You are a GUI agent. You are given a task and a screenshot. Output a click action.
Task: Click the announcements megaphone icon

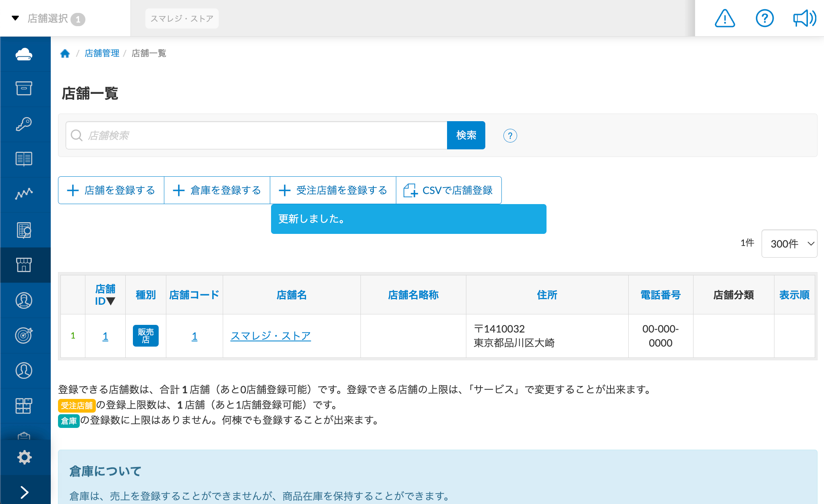(x=804, y=18)
